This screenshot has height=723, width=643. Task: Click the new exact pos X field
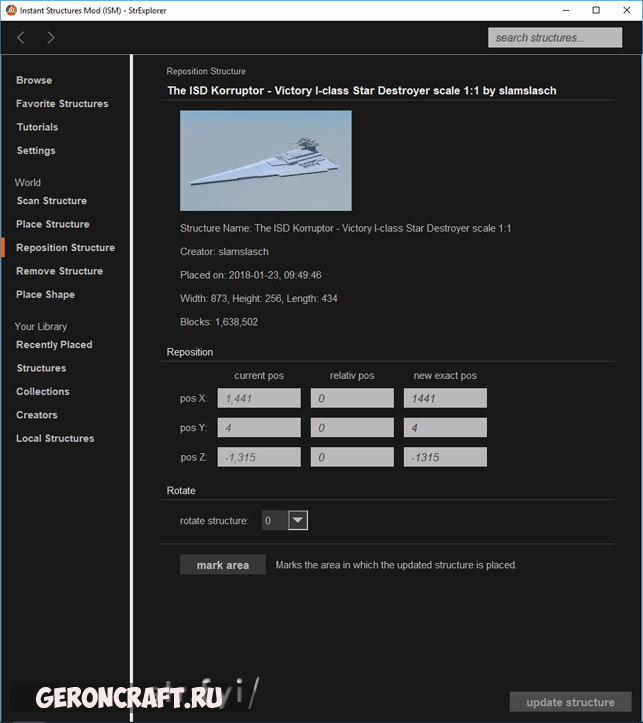tap(445, 398)
